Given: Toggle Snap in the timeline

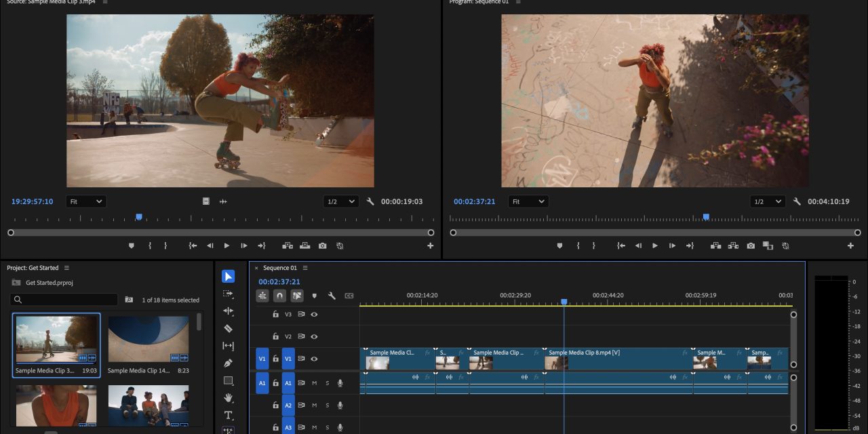Looking at the screenshot, I should click(x=279, y=296).
